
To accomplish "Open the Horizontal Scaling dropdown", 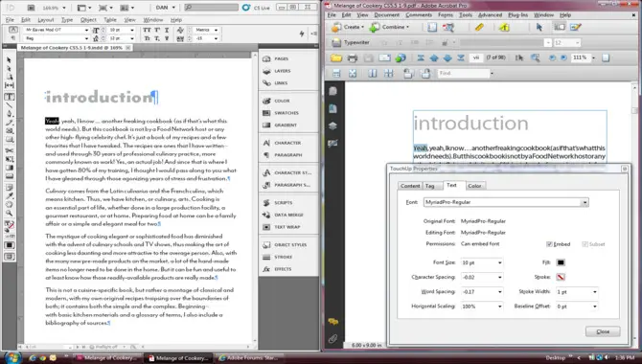I will tap(499, 307).
